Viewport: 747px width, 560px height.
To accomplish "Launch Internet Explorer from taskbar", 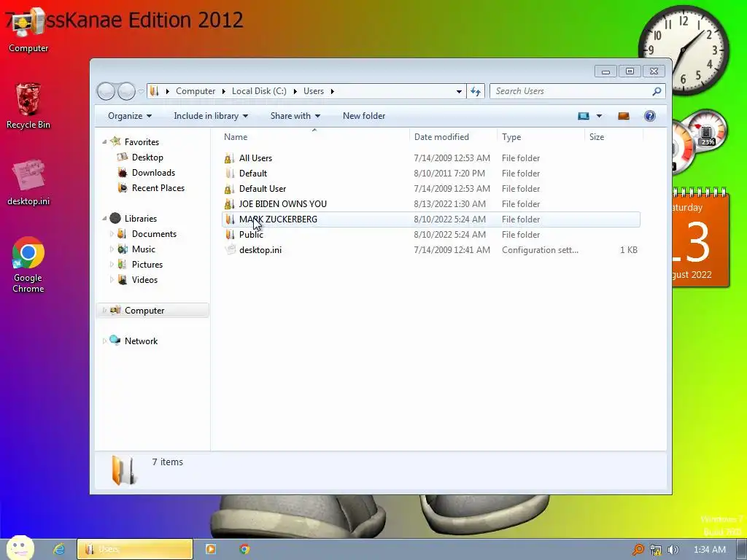I will click(x=59, y=549).
